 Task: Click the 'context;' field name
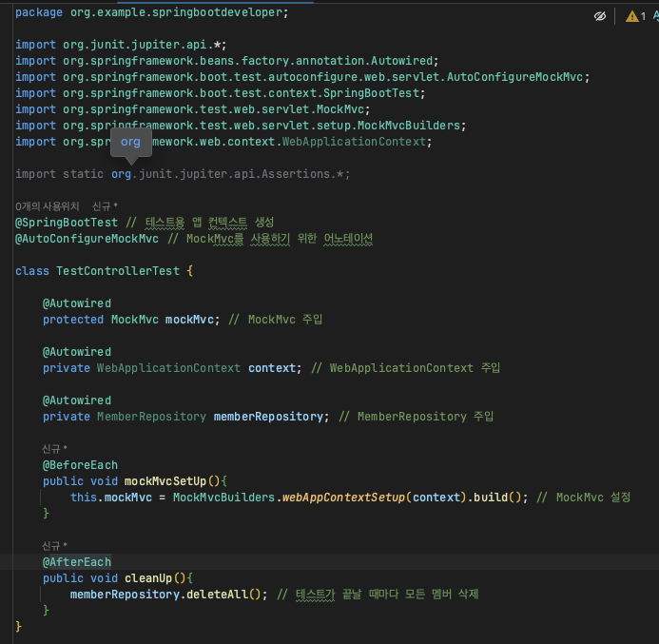275,368
